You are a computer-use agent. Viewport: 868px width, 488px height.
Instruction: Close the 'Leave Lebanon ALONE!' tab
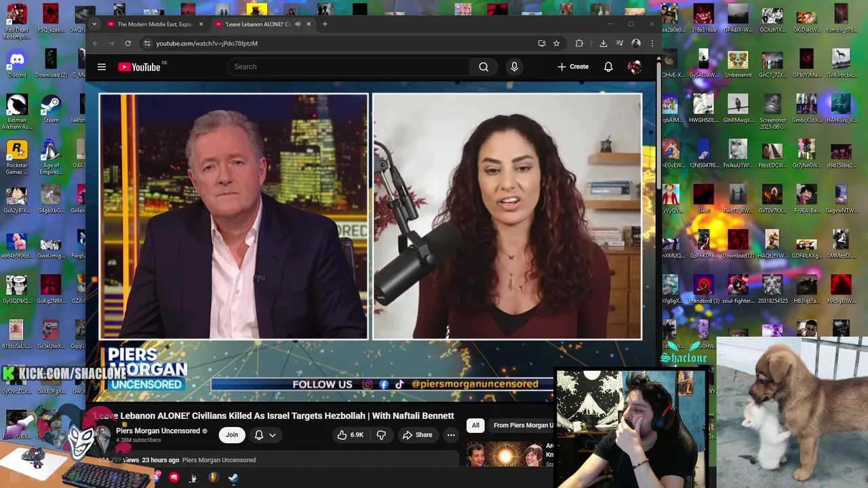(x=309, y=24)
